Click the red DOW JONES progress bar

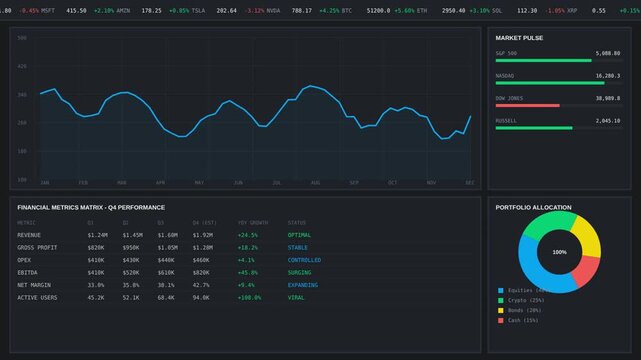527,105
